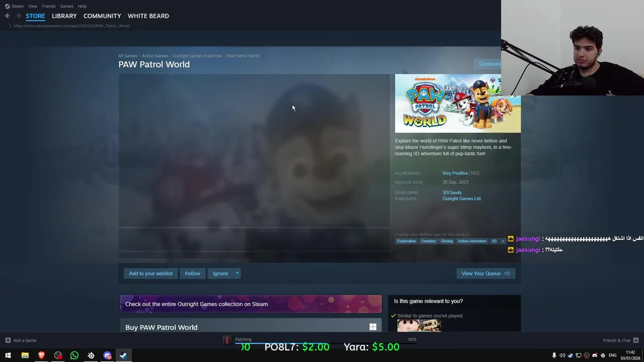Switch to the STORE tab
644x362 pixels.
coord(35,16)
